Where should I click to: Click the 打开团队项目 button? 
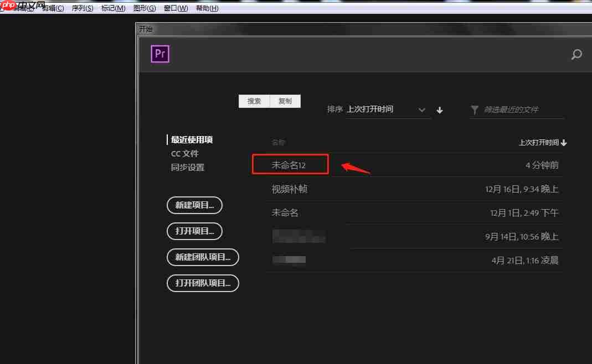(x=203, y=283)
